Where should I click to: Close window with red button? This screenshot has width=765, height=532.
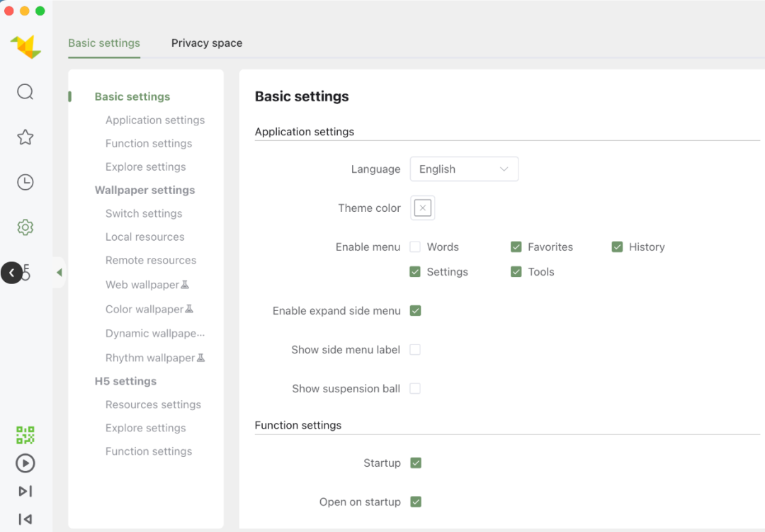pyautogui.click(x=8, y=11)
